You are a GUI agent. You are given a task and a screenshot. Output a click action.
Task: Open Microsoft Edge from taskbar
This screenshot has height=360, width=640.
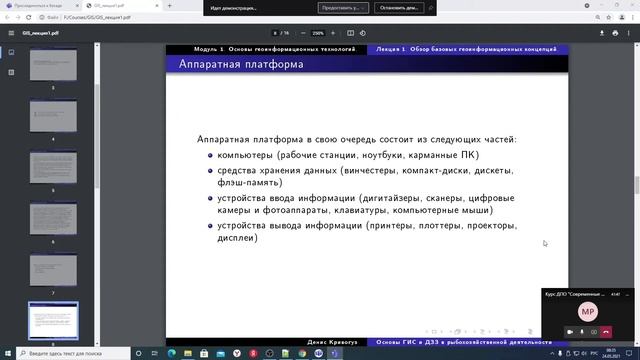171,353
